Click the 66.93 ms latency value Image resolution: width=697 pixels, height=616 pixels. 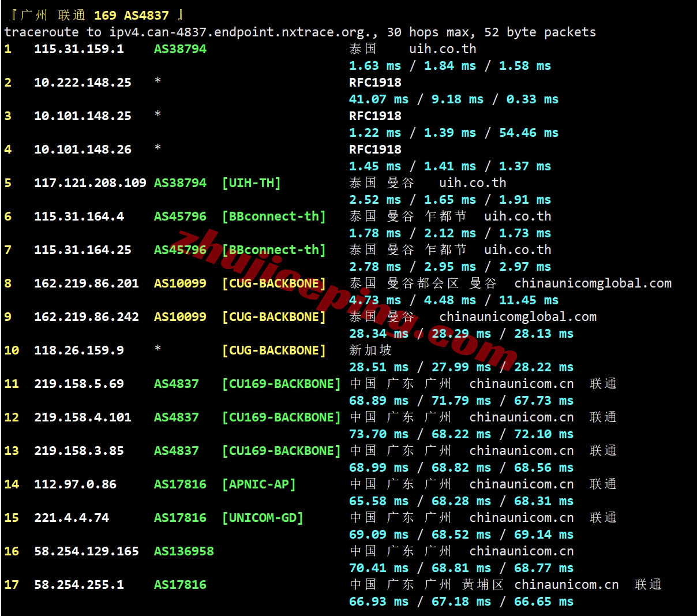[379, 601]
